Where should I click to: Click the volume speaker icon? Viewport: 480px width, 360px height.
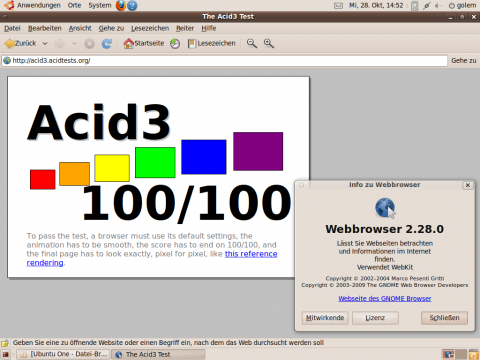tap(438, 5)
